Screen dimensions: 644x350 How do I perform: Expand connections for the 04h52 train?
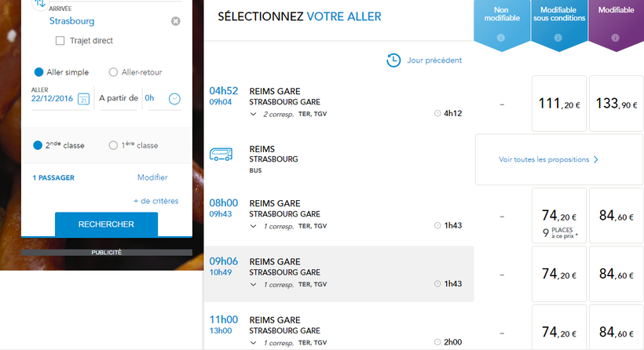point(254,114)
